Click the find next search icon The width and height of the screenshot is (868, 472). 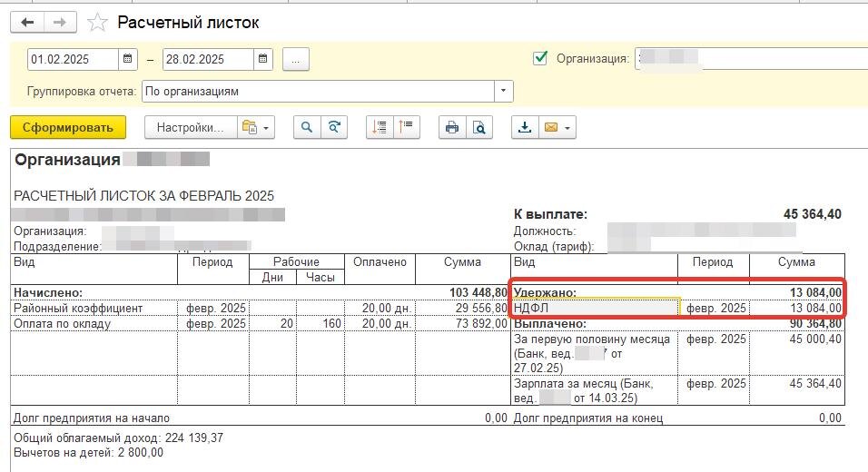click(334, 127)
